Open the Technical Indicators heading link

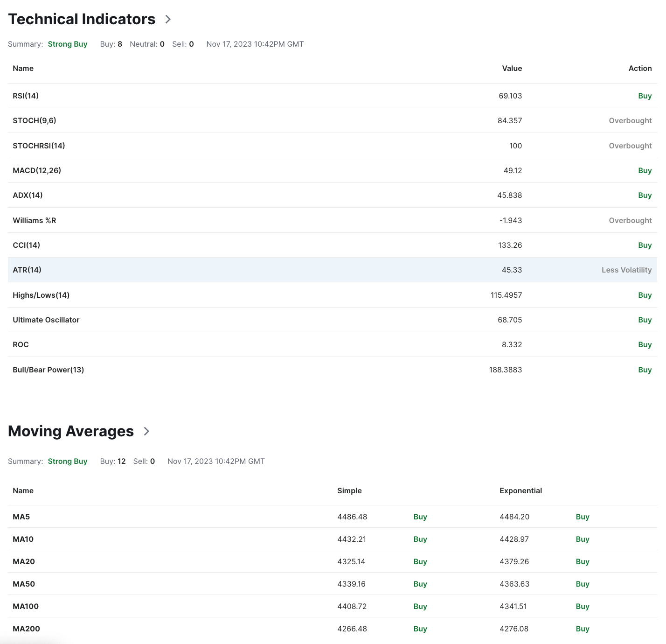[x=82, y=19]
